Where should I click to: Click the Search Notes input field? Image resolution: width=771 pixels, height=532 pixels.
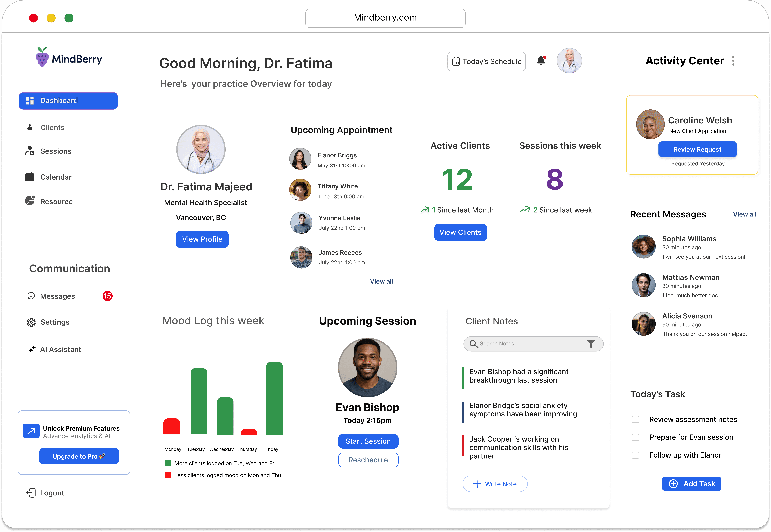point(531,344)
